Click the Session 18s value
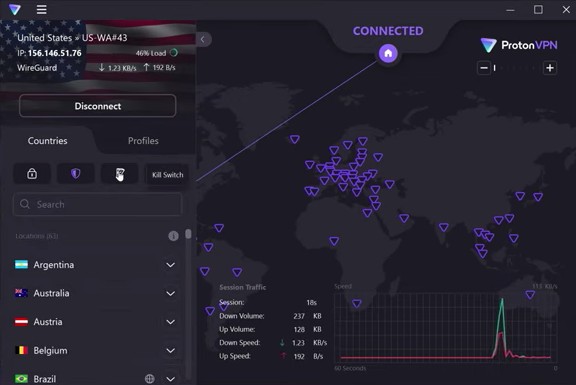The width and height of the screenshot is (576, 385). coord(312,303)
